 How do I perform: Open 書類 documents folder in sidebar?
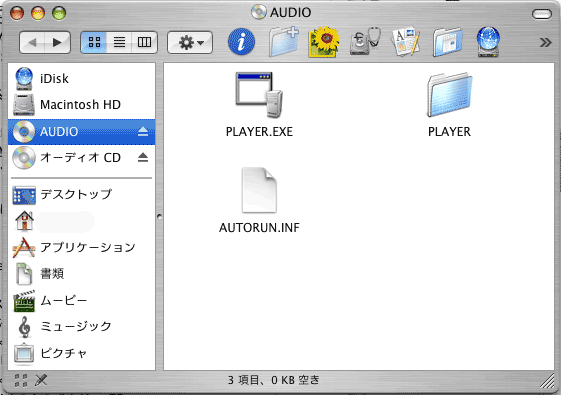click(x=82, y=274)
